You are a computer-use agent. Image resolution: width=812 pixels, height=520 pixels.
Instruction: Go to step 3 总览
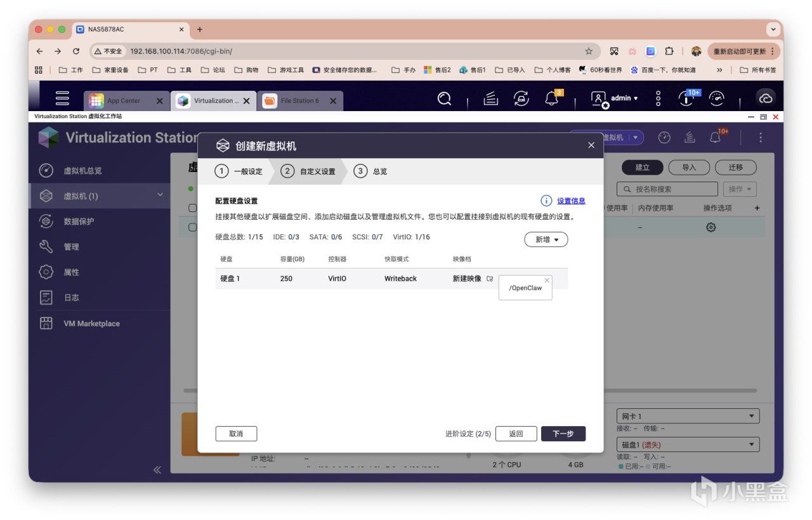370,171
